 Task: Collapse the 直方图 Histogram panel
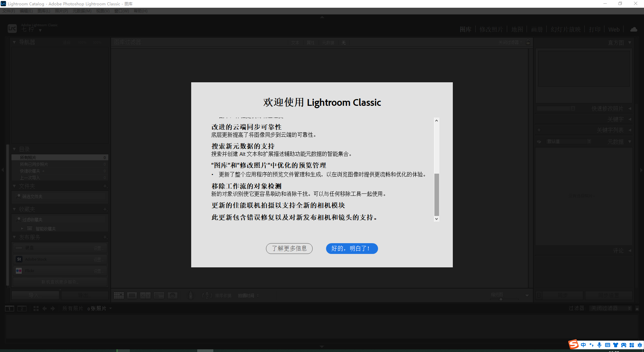coord(630,43)
